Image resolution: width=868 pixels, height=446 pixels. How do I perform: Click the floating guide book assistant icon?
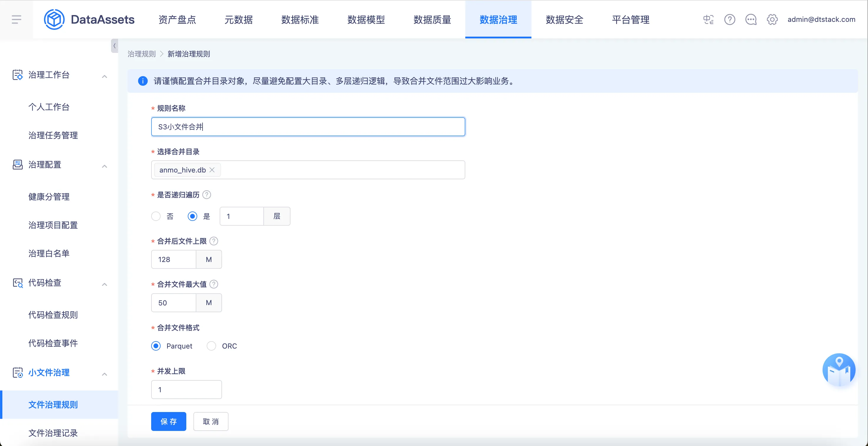point(839,370)
